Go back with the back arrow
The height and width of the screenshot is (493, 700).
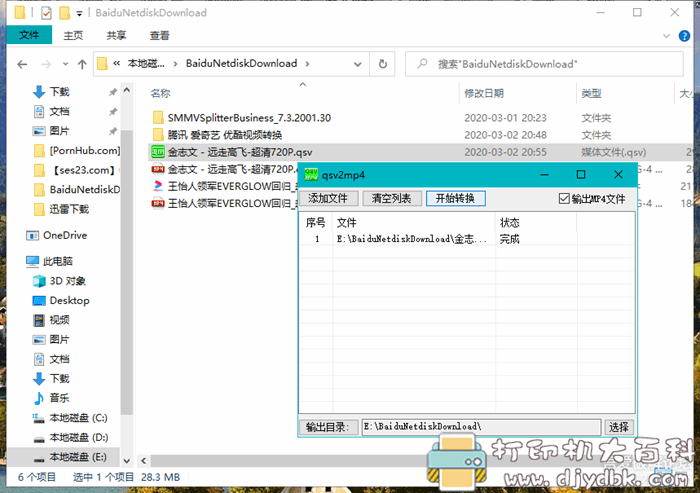click(22, 64)
